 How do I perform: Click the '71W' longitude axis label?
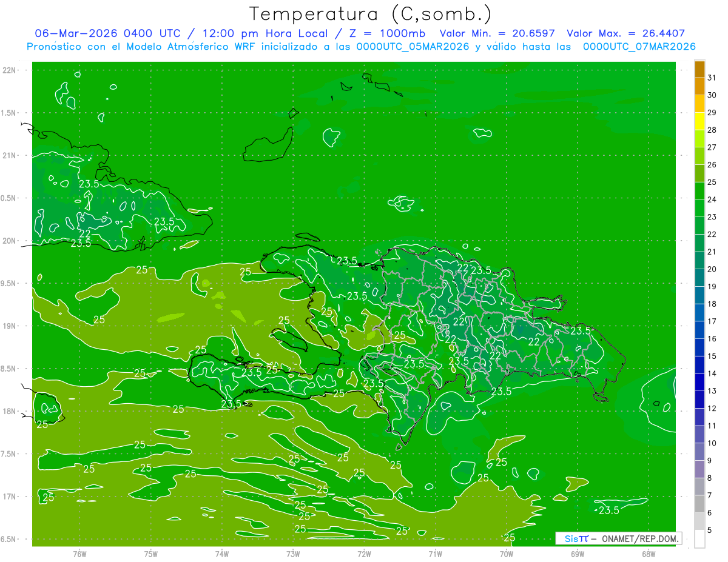(x=435, y=554)
